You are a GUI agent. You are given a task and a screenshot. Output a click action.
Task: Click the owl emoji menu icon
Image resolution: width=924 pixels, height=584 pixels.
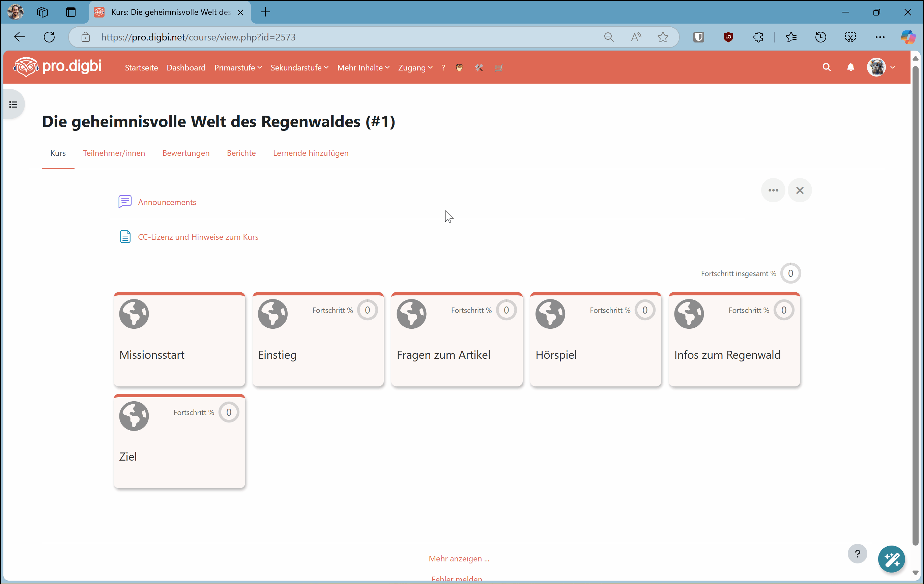459,67
